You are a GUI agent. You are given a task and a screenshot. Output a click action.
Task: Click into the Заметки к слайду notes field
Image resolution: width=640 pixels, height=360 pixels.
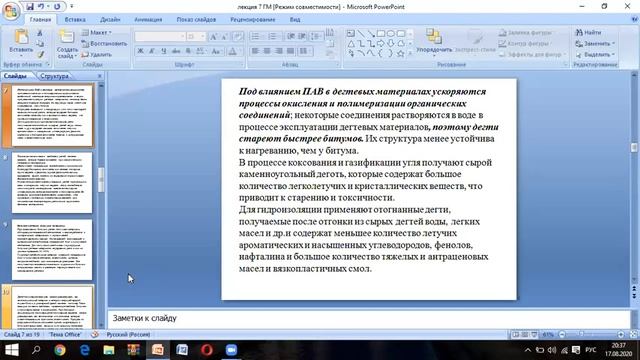369,318
